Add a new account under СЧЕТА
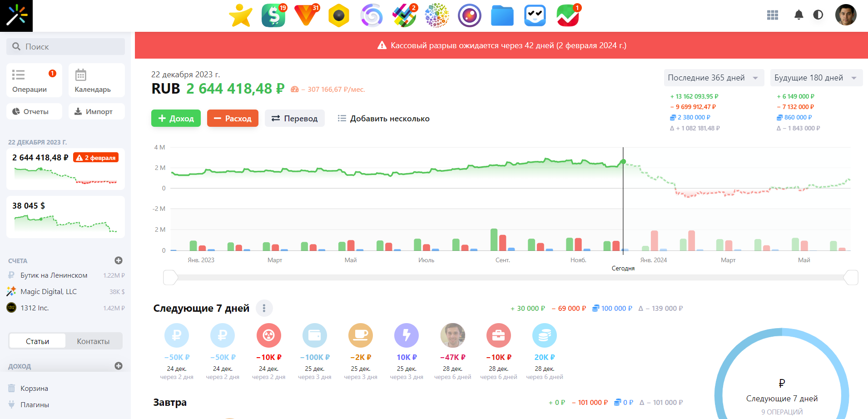The height and width of the screenshot is (419, 868). [119, 260]
